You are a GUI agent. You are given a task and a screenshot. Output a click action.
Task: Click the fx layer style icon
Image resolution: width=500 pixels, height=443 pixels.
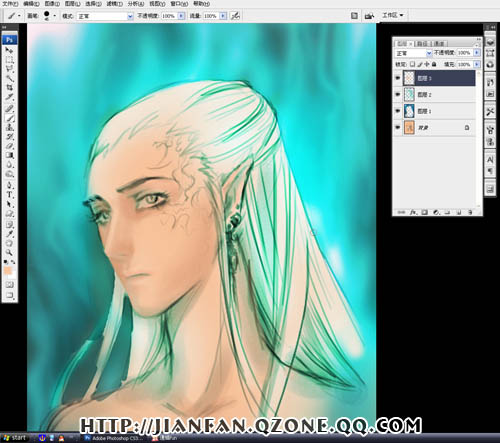coord(413,212)
